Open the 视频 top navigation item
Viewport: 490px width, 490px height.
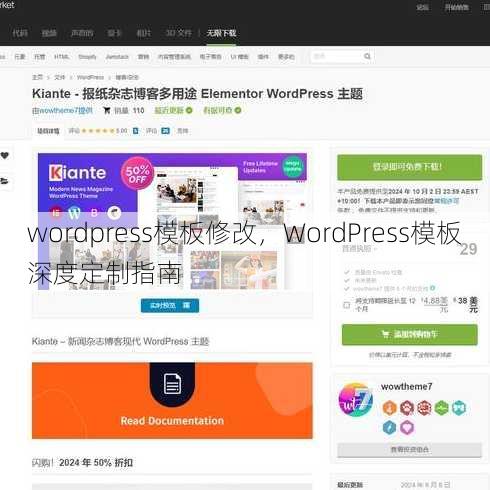pyautogui.click(x=49, y=33)
